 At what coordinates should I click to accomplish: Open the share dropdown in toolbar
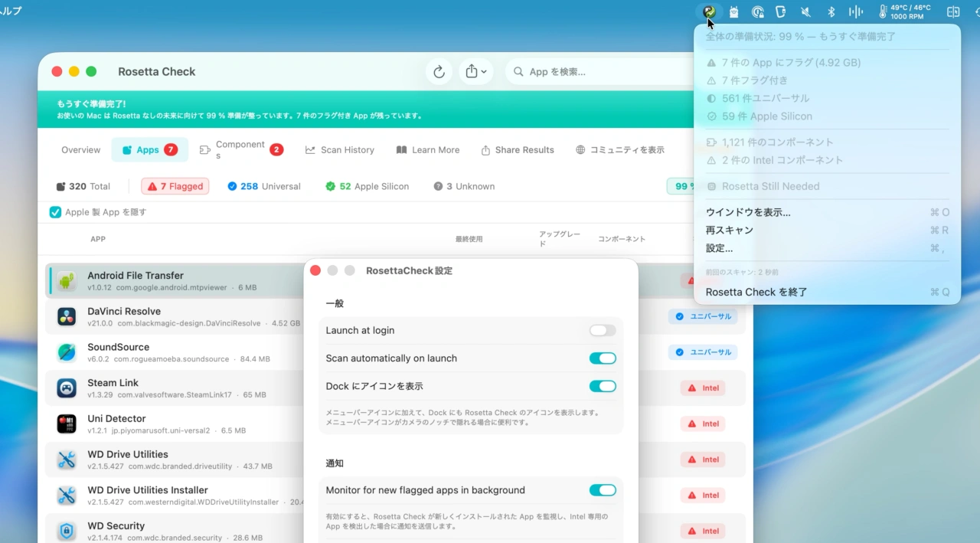[x=476, y=71]
